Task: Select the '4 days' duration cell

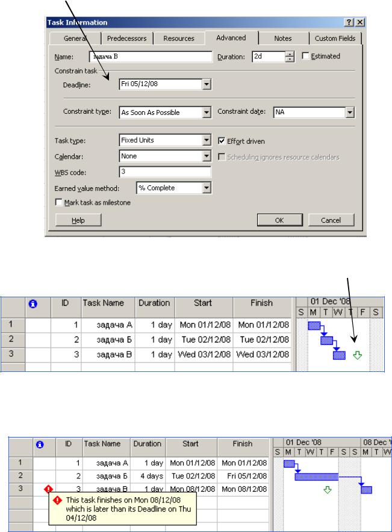Action: pyautogui.click(x=148, y=476)
